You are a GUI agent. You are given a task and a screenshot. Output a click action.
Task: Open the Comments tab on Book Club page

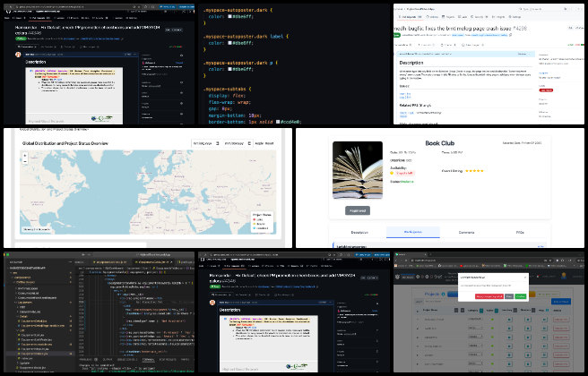pos(466,233)
